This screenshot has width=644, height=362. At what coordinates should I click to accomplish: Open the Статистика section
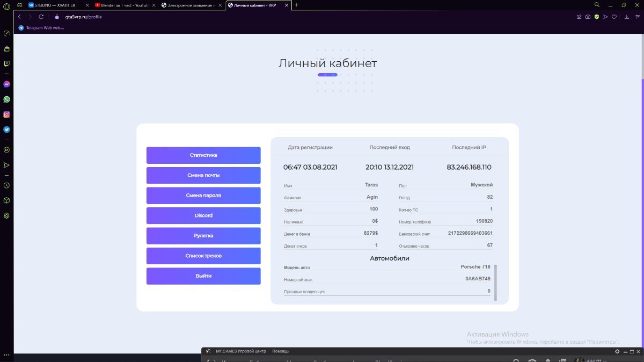tap(203, 155)
